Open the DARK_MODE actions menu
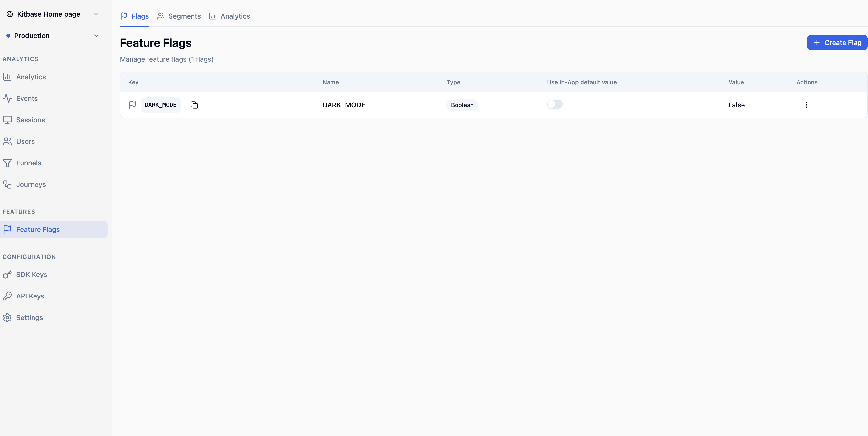Viewport: 868px width, 436px height. pos(806,105)
